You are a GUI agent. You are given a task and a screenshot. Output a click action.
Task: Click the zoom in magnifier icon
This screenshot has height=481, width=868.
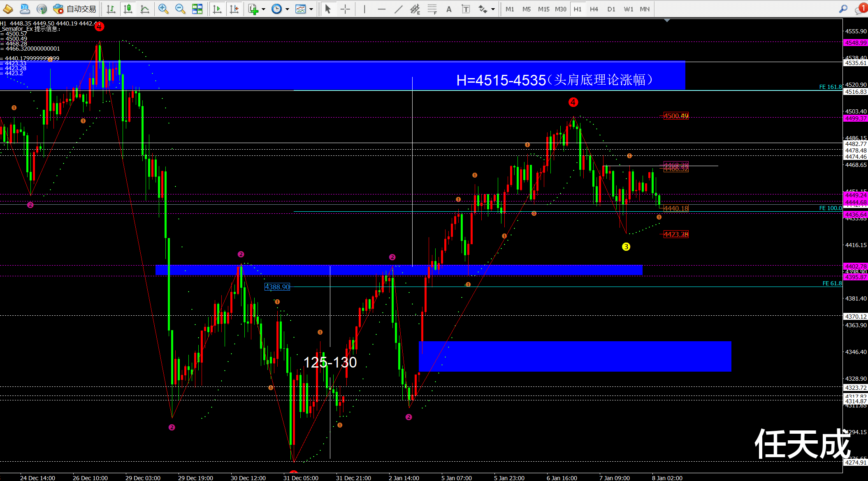(163, 9)
